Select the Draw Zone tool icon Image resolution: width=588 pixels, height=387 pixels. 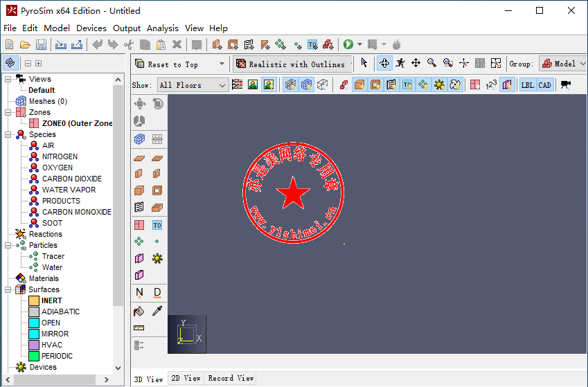139,225
